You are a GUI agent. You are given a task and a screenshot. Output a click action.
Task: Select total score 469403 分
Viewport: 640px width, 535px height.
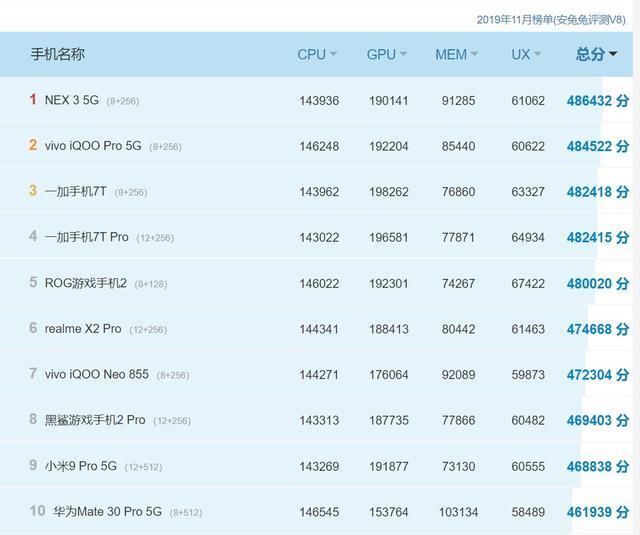(598, 420)
